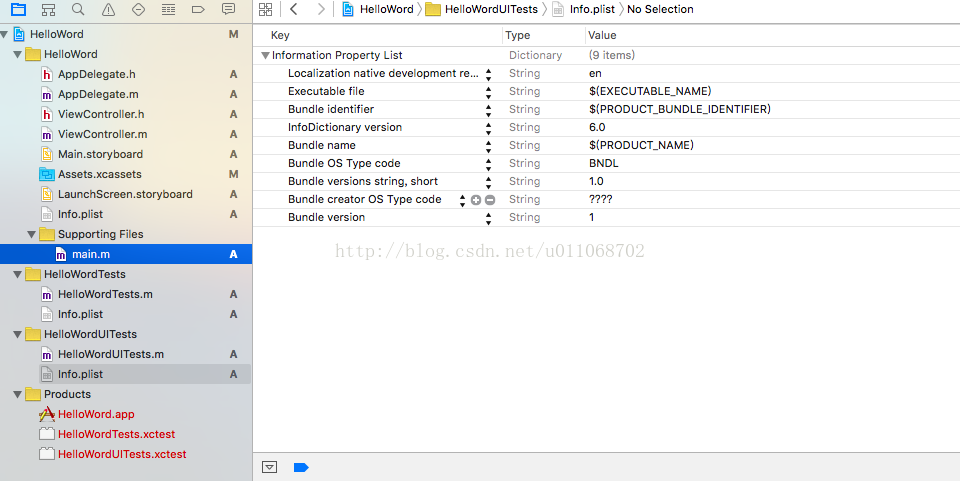Open key stepper for Bundle version row
The image size is (960, 481).
pos(489,218)
